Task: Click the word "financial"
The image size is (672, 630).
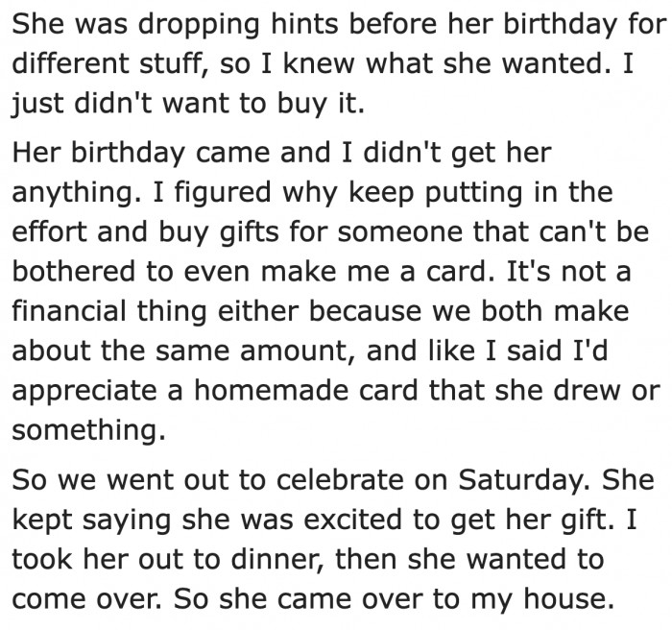Action: point(69,311)
